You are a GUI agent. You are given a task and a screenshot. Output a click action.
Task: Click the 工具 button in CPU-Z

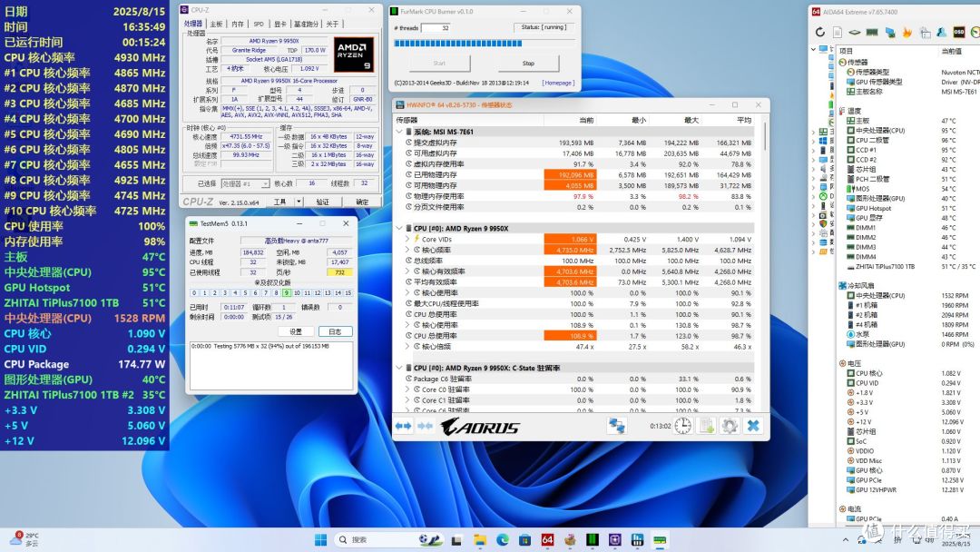[x=279, y=202]
